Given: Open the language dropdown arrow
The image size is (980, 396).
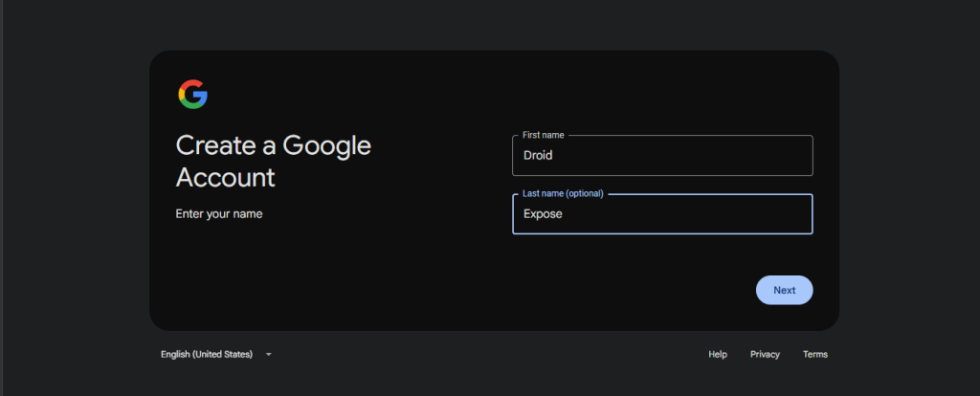Looking at the screenshot, I should point(268,354).
